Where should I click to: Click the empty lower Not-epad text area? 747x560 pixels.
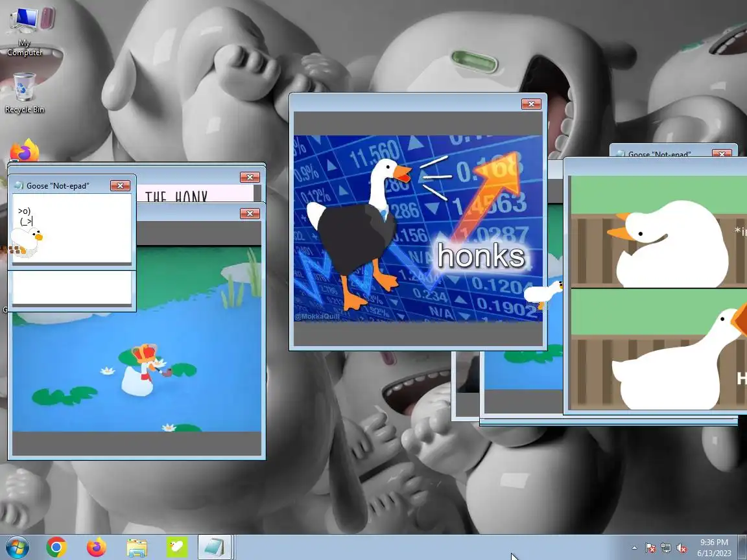[71, 288]
